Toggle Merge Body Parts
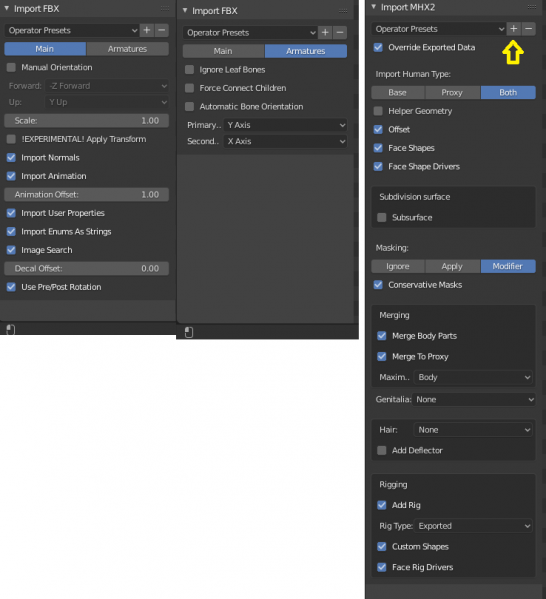The image size is (546, 599). coord(382,336)
